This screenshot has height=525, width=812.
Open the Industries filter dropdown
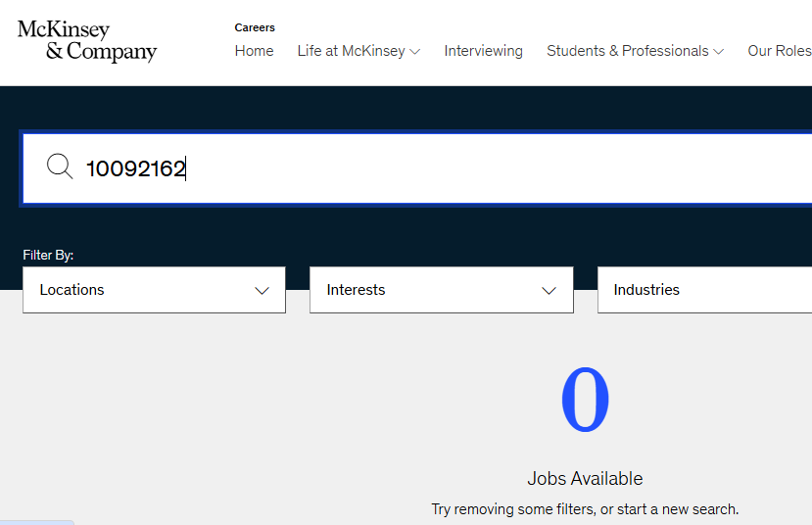[x=705, y=290]
